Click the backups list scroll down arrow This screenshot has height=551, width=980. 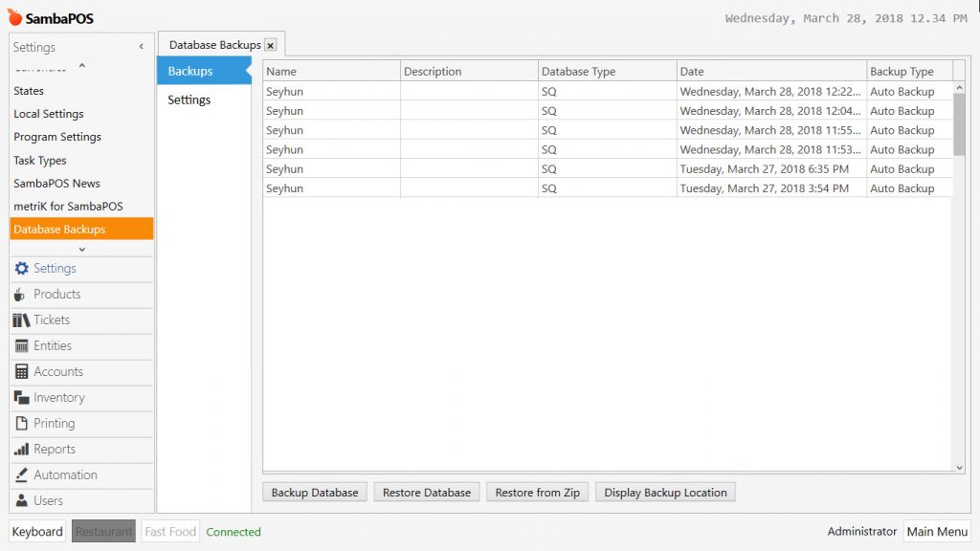959,467
